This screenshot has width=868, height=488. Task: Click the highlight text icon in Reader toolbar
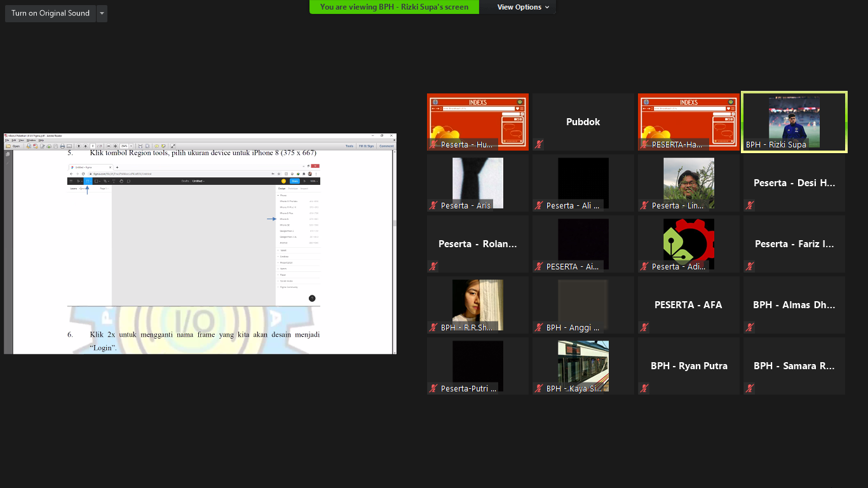[163, 146]
